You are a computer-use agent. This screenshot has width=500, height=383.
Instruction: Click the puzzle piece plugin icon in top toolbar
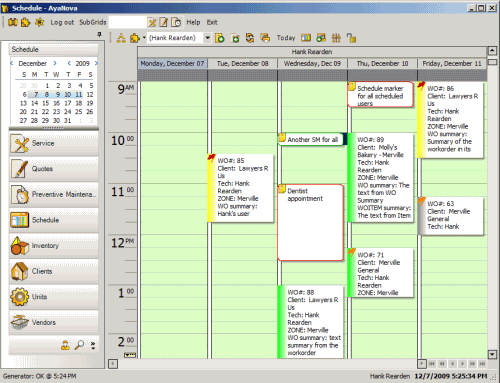[25, 22]
